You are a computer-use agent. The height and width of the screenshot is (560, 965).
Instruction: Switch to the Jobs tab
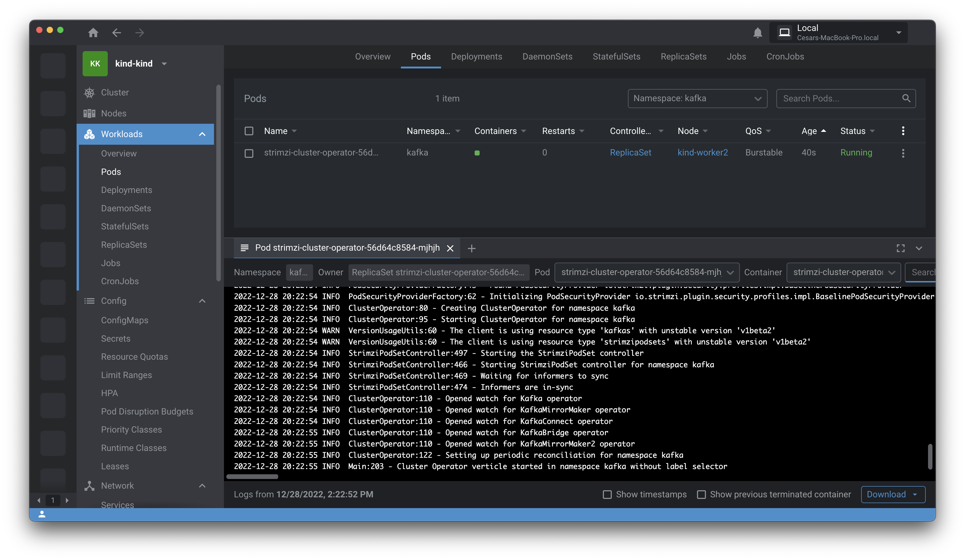pos(736,56)
